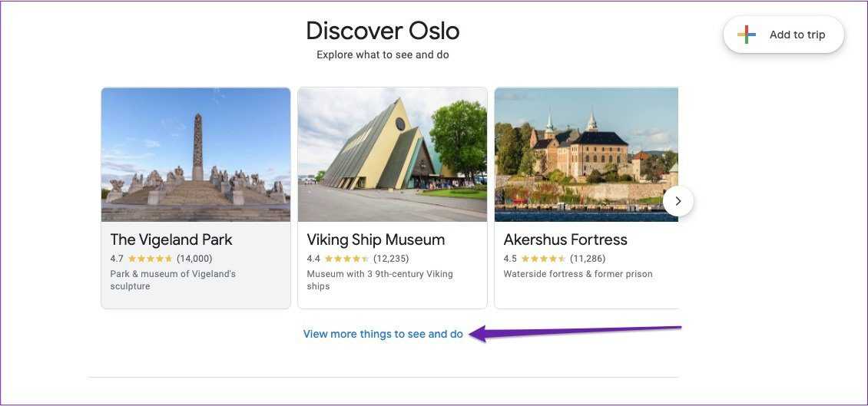Click the Waterside fortress description text
Screen dimensions: 868x406
click(x=578, y=274)
